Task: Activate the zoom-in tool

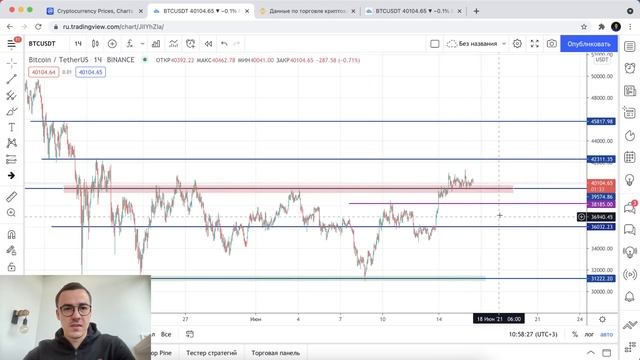Action: pyautogui.click(x=11, y=213)
